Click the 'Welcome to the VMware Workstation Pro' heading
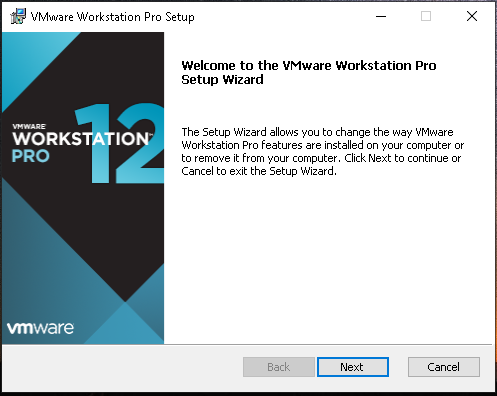The width and height of the screenshot is (497, 396). [x=309, y=65]
